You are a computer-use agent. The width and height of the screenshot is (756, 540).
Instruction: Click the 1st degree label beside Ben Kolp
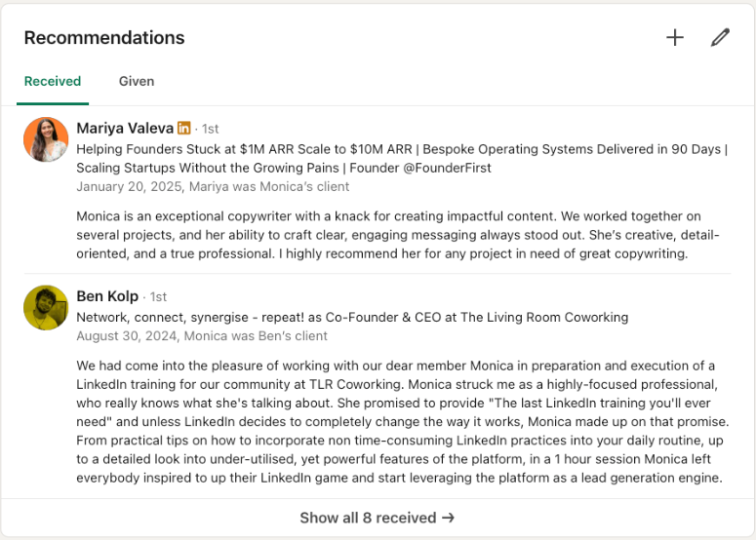(x=158, y=297)
